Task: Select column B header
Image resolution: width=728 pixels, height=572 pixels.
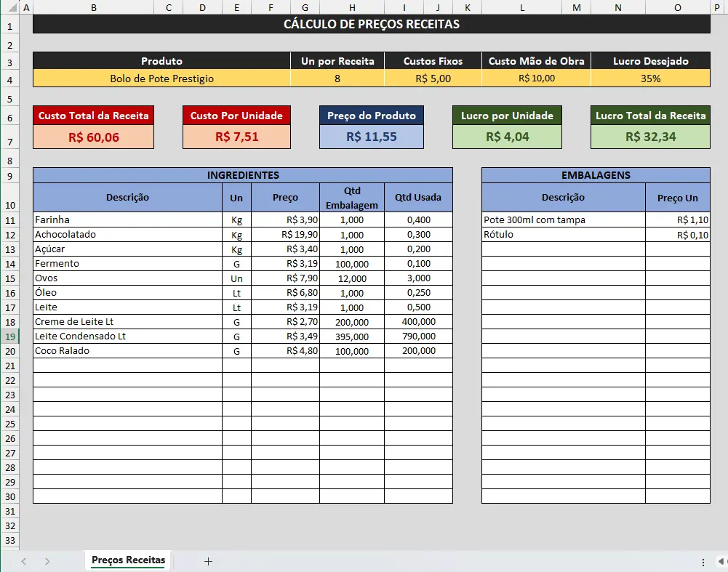Action: pyautogui.click(x=94, y=7)
